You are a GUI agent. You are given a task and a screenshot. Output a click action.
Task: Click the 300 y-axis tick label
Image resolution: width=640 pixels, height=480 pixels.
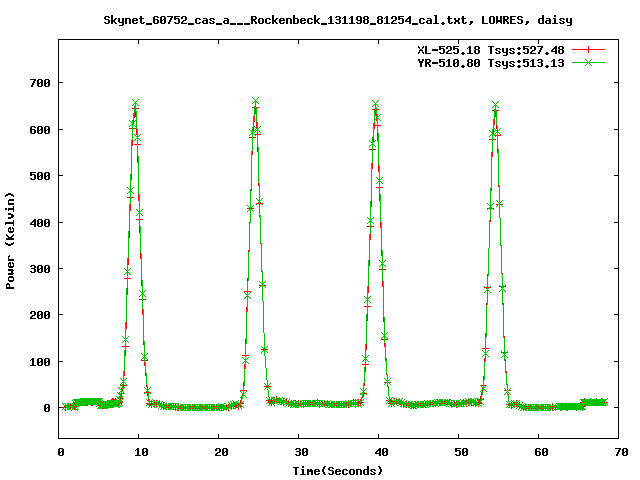click(40, 269)
